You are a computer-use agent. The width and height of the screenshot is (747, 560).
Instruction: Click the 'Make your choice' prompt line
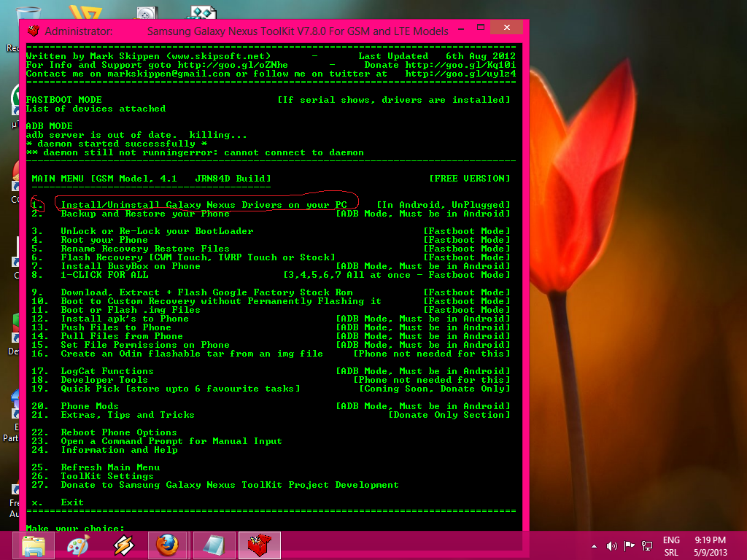pyautogui.click(x=75, y=528)
